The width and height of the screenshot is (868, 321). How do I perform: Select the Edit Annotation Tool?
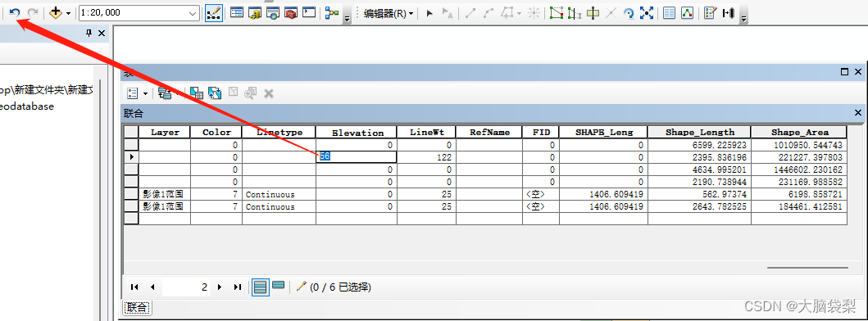[448, 13]
